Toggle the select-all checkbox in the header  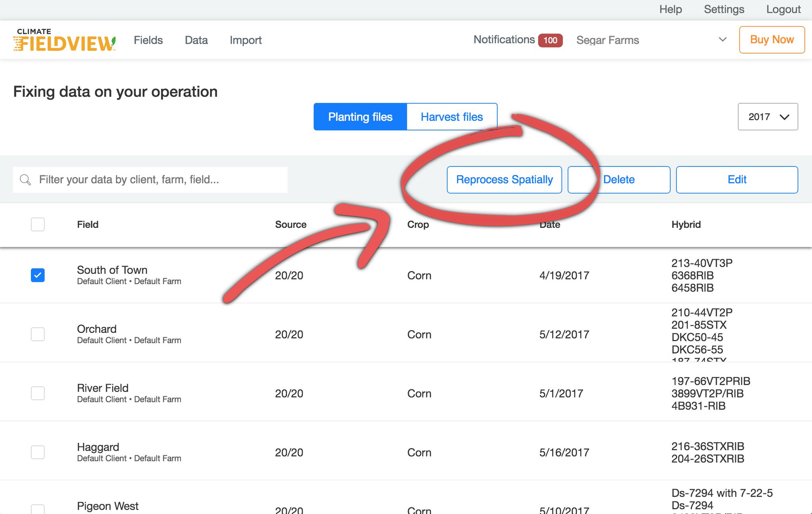click(x=38, y=224)
